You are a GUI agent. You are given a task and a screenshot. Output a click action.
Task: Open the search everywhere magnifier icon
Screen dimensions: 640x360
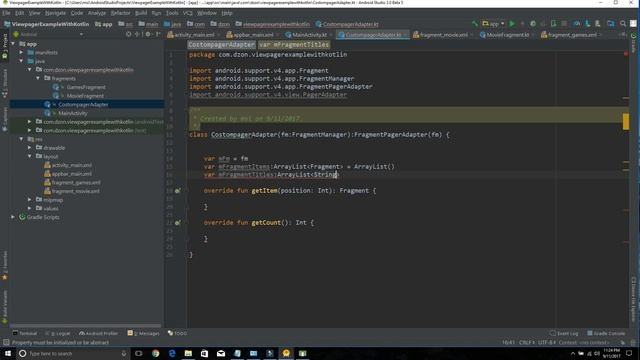623,24
